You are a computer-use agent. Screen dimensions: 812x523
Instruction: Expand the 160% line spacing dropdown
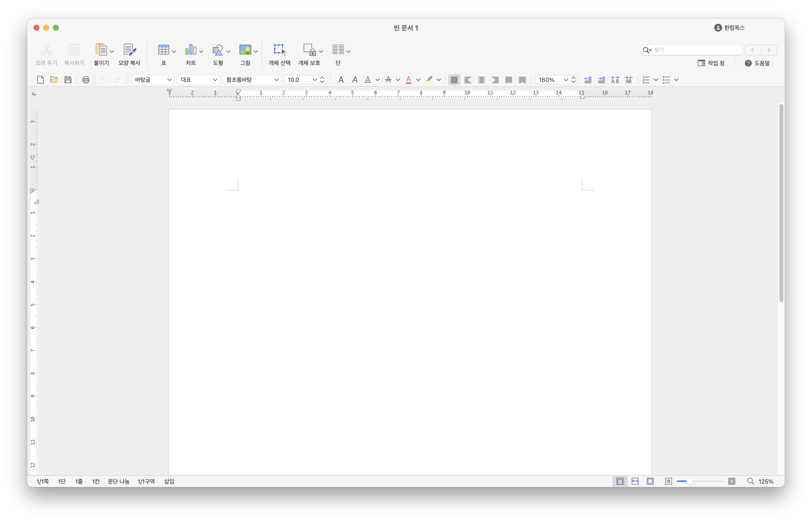click(566, 80)
